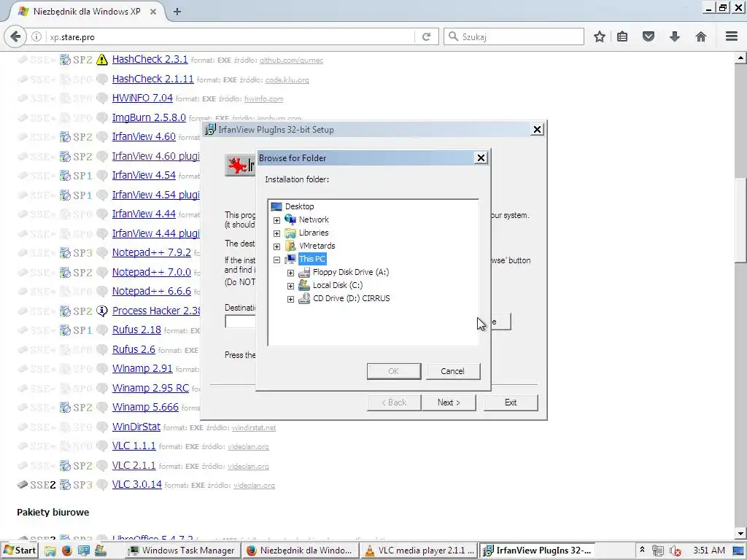Select Floppy Disk Drive (A:)

pos(351,272)
